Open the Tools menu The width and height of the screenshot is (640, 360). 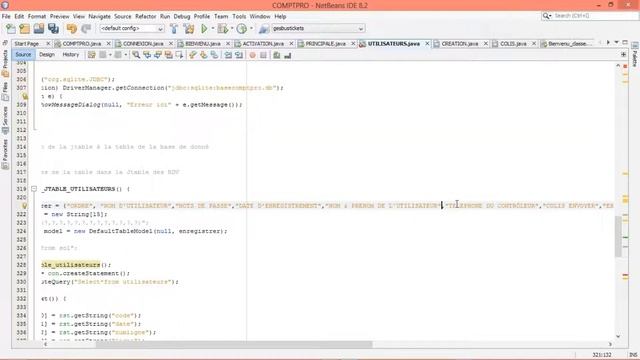click(x=239, y=16)
